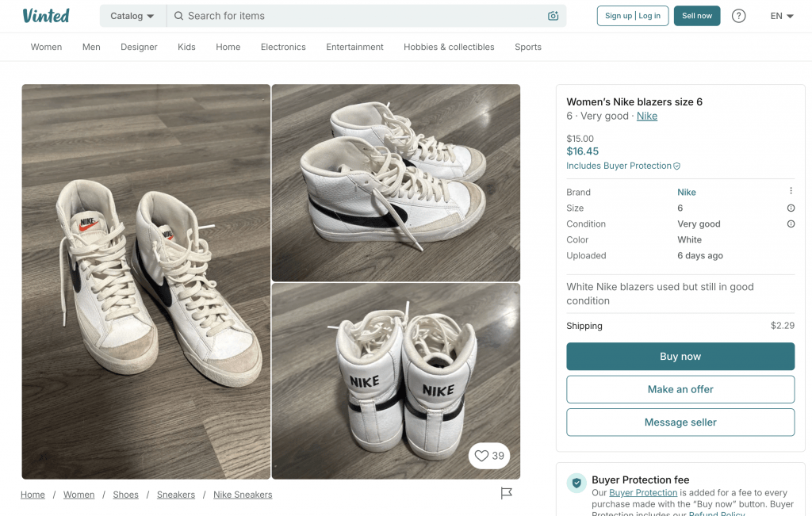The image size is (812, 516).
Task: Click Shoes breadcrumb link
Action: pyautogui.click(x=126, y=495)
